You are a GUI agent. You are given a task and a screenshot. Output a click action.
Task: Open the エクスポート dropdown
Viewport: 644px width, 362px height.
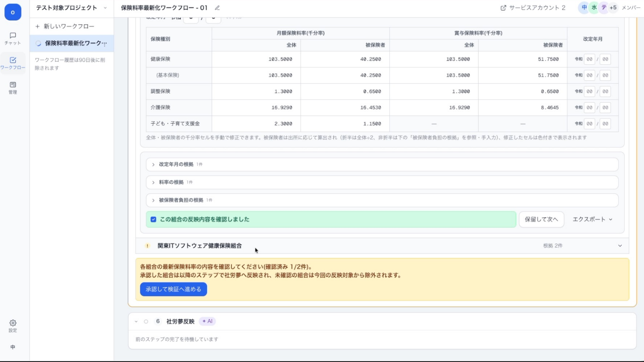coord(593,219)
